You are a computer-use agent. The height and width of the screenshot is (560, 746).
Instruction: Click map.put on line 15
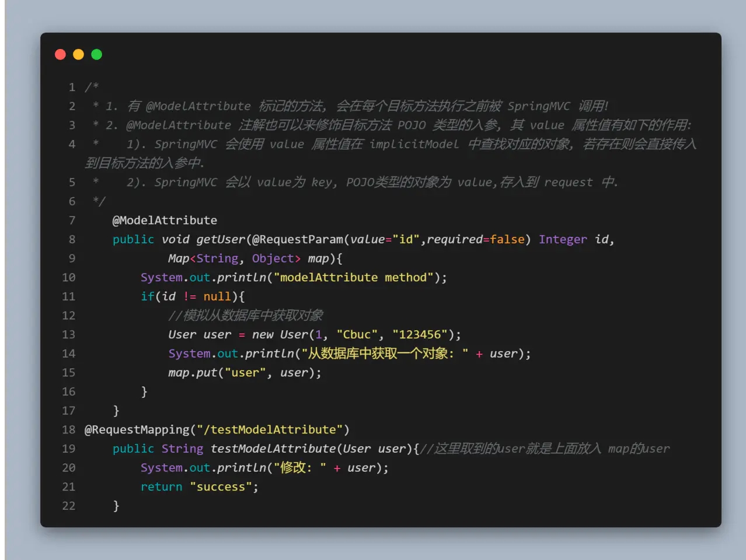point(193,373)
